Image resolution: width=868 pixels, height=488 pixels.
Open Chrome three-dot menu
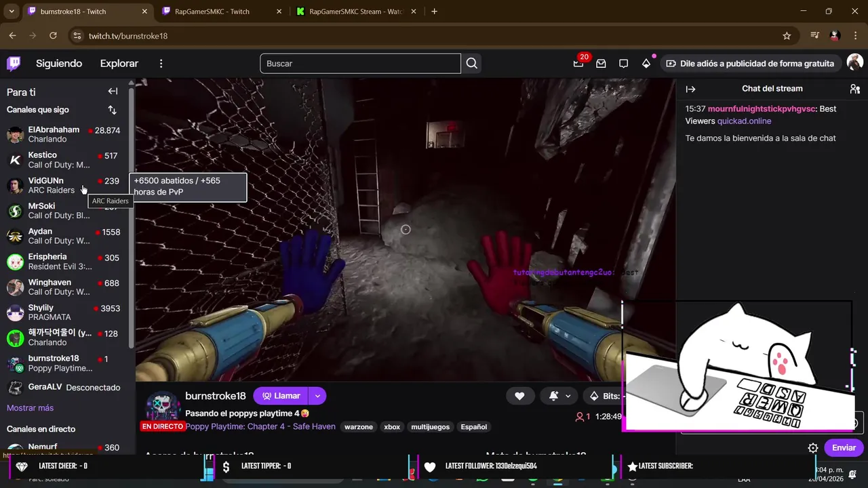coord(855,36)
